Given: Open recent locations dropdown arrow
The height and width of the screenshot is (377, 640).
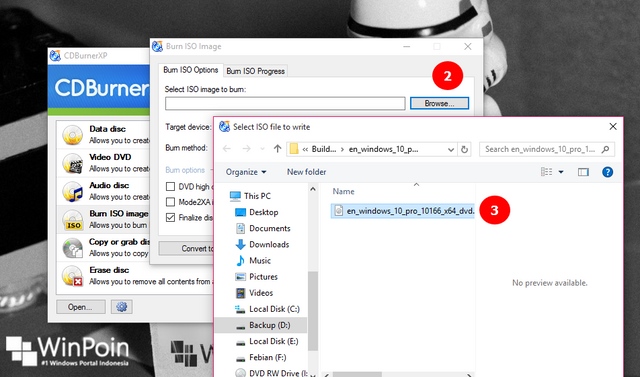Looking at the screenshot, I should [262, 149].
